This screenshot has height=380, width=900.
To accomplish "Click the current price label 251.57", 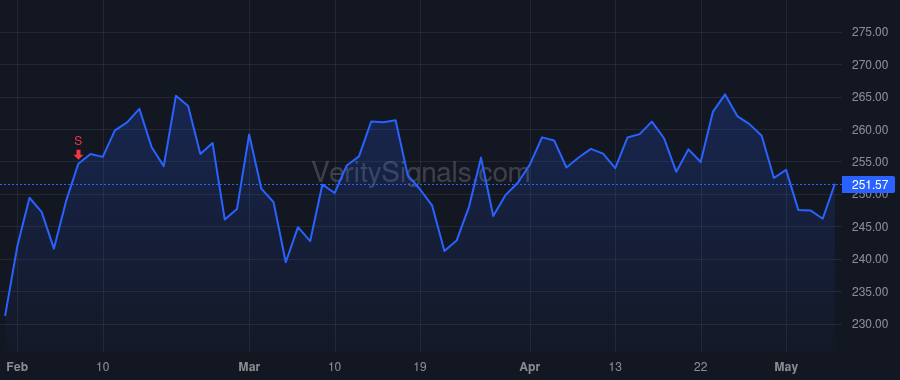I will click(x=868, y=185).
